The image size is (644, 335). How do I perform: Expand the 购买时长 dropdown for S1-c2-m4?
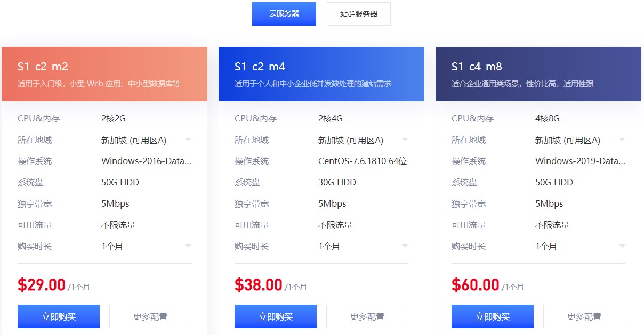click(363, 246)
